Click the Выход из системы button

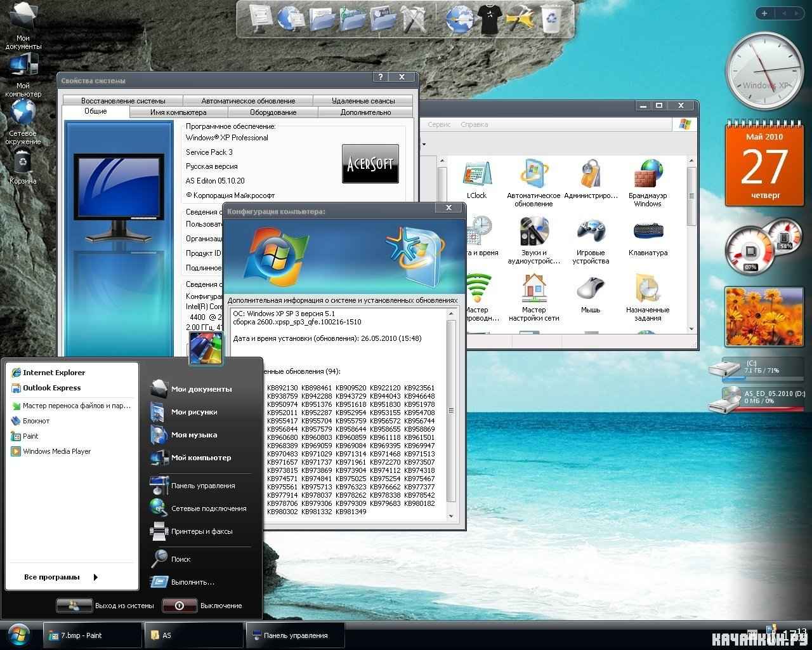coord(105,606)
